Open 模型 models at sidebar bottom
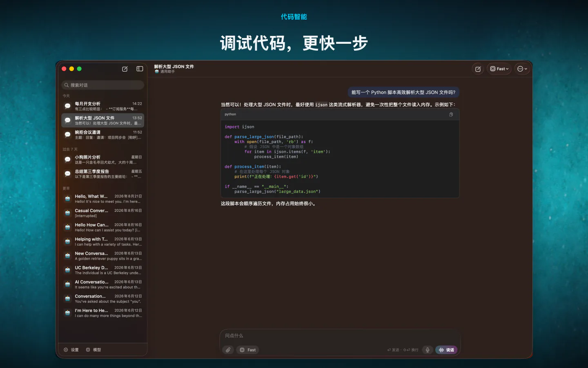 [x=94, y=350]
